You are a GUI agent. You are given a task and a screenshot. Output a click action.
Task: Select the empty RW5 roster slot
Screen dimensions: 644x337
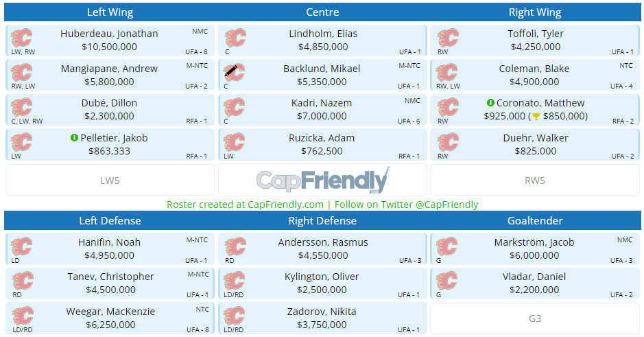click(535, 181)
